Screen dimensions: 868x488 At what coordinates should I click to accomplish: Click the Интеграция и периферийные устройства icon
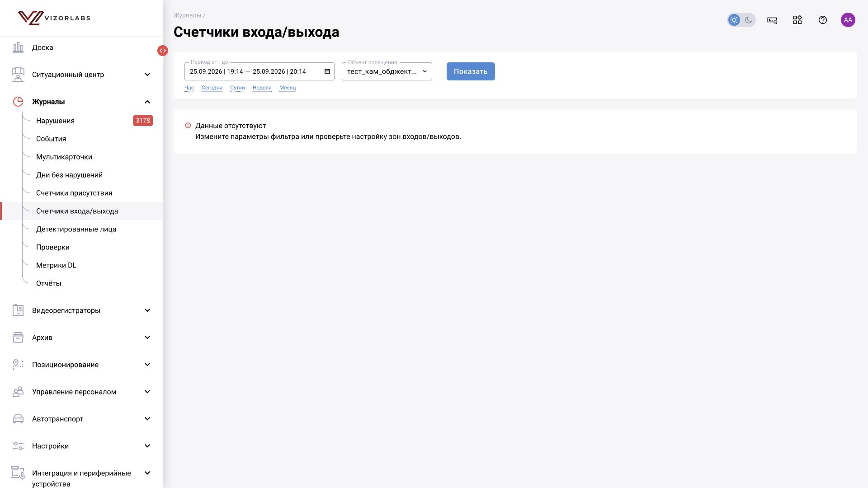(18, 473)
